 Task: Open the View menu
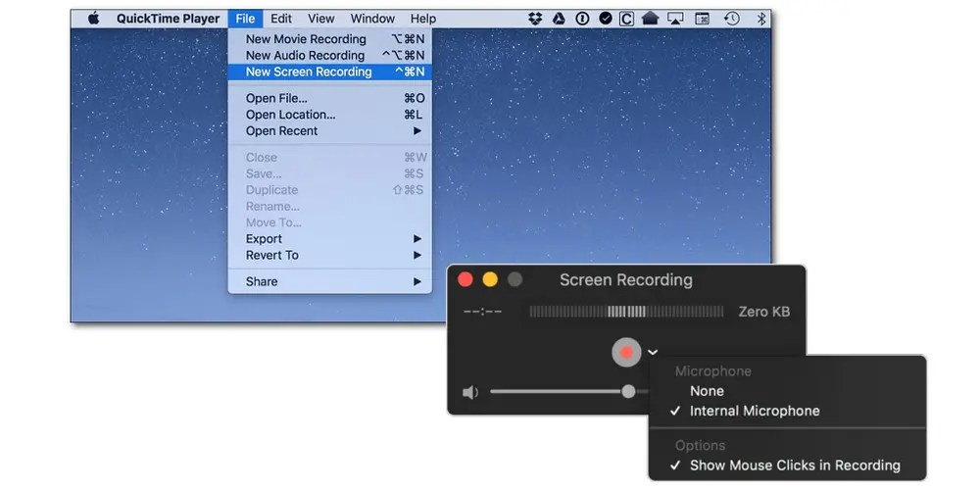(321, 19)
